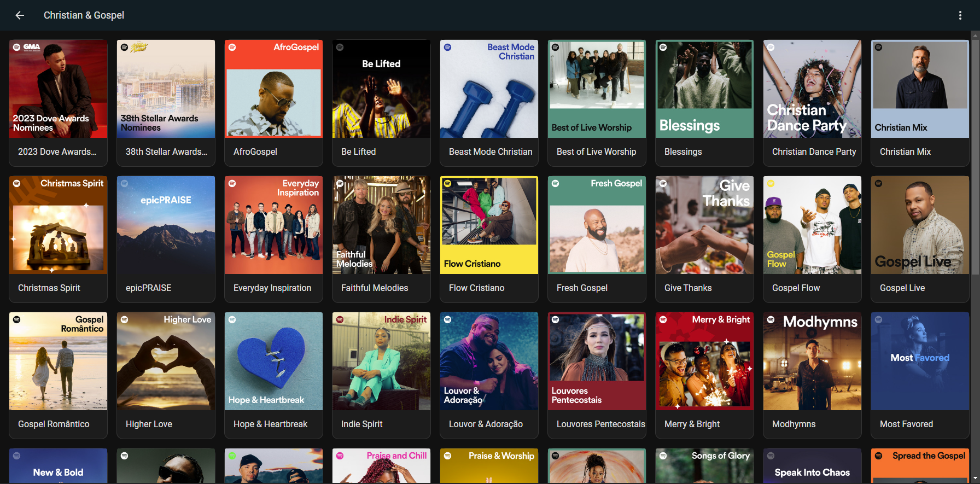Click the 'Christian & Gospel' page title
The width and height of the screenshot is (980, 484).
click(84, 15)
